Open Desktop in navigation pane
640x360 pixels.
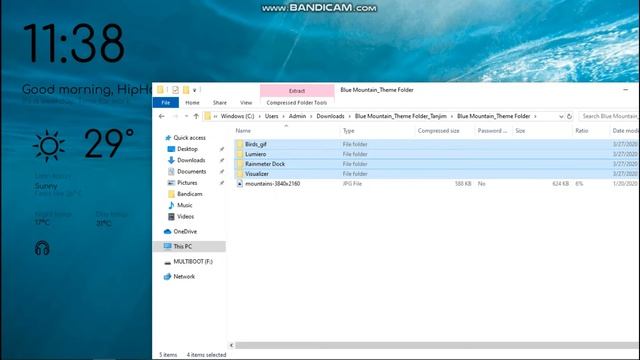[187, 149]
